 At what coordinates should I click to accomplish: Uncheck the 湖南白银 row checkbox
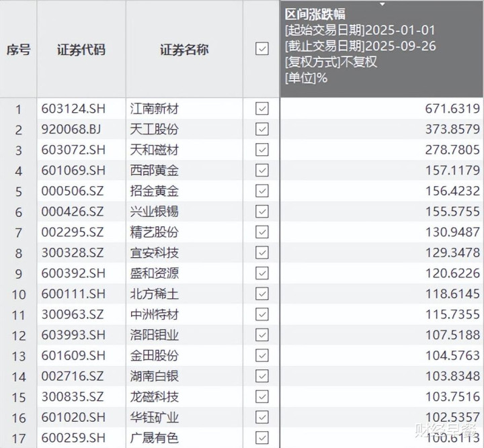pyautogui.click(x=262, y=376)
